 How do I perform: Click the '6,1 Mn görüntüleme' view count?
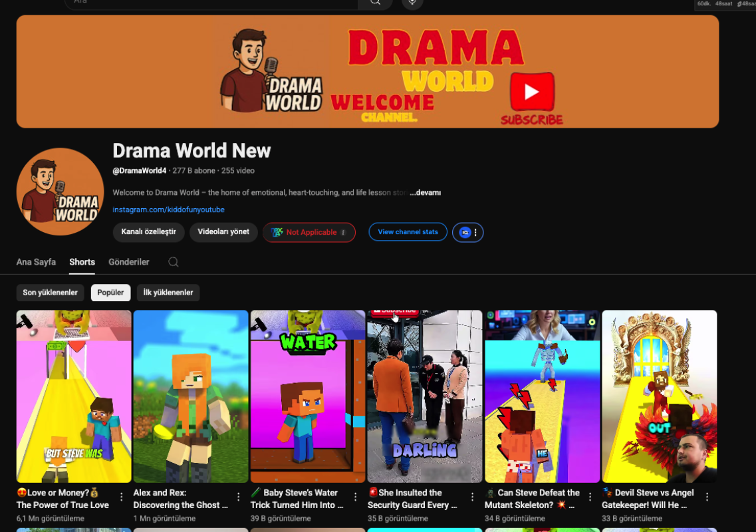[50, 519]
